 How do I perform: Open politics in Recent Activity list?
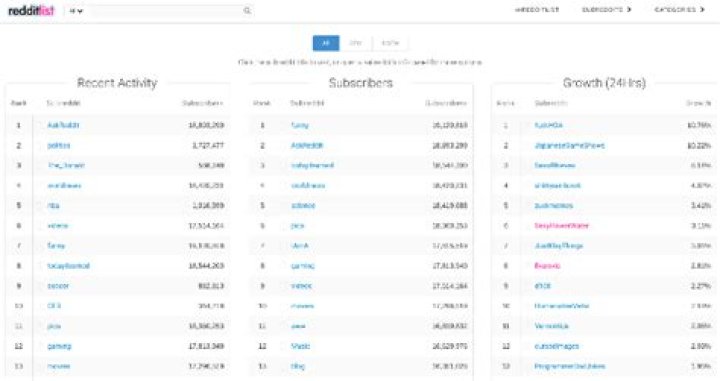click(59, 146)
